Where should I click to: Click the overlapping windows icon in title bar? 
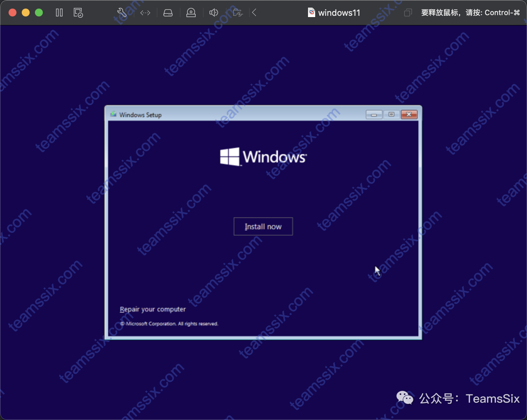point(408,13)
